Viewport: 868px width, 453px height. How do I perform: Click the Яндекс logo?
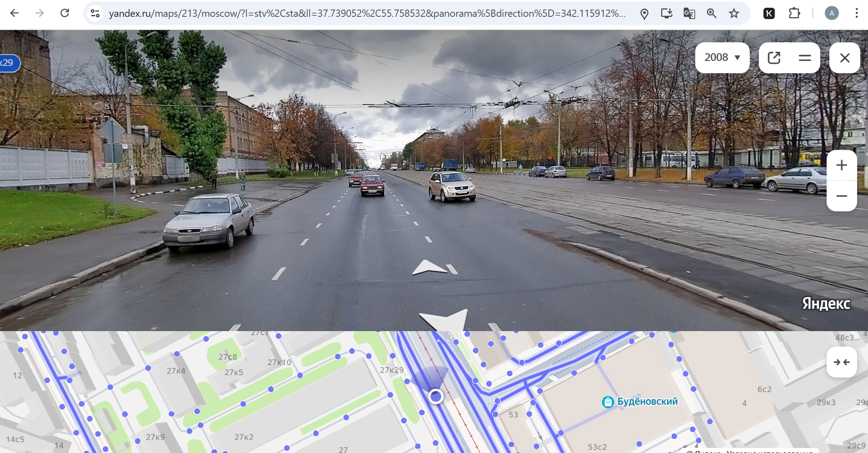pos(826,304)
